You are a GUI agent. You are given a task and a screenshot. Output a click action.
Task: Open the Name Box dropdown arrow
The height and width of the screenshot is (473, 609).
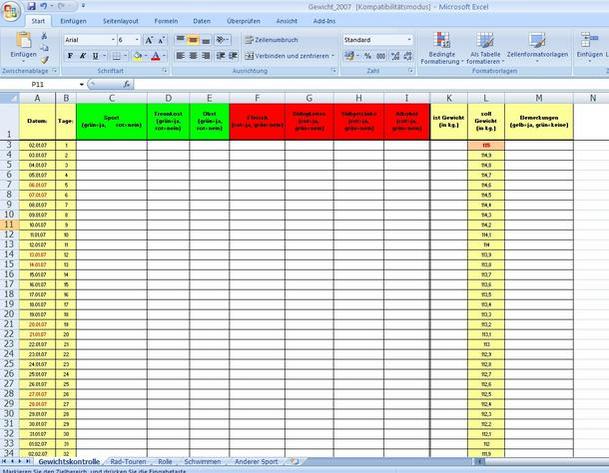point(82,84)
